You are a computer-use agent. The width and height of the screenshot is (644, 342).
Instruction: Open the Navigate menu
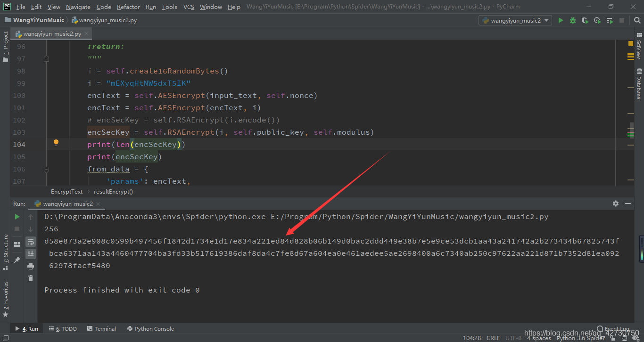[x=78, y=7]
